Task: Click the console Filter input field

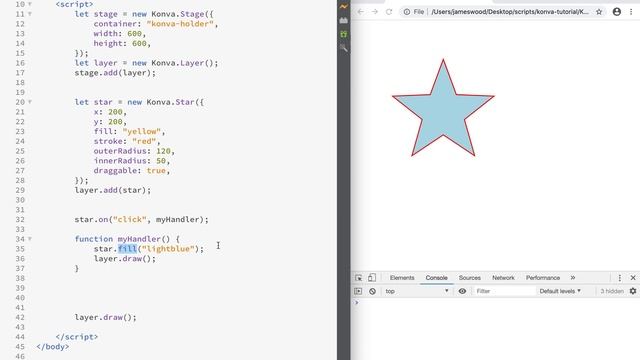Action: [x=504, y=291]
